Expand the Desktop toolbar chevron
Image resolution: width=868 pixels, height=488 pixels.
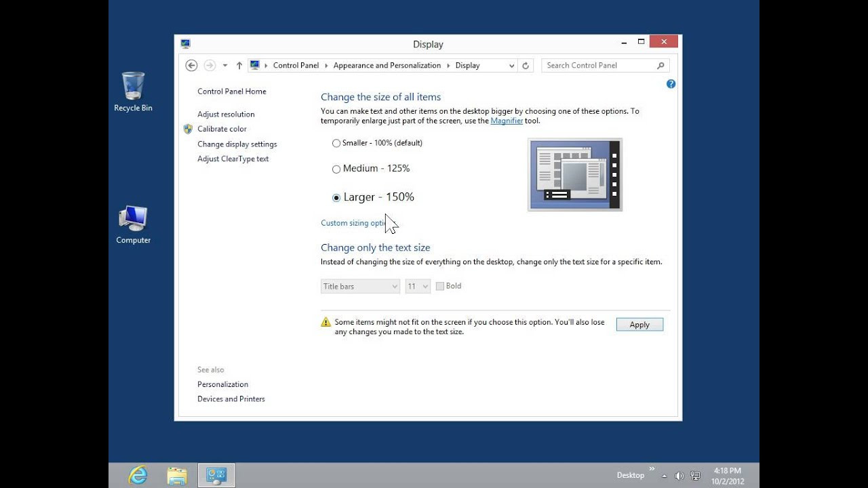[x=652, y=468]
